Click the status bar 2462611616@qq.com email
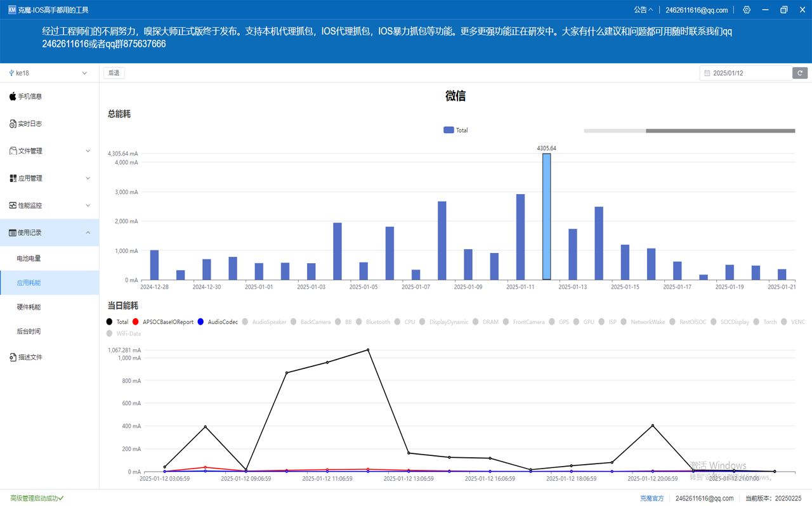This screenshot has height=506, width=812. coord(704,498)
